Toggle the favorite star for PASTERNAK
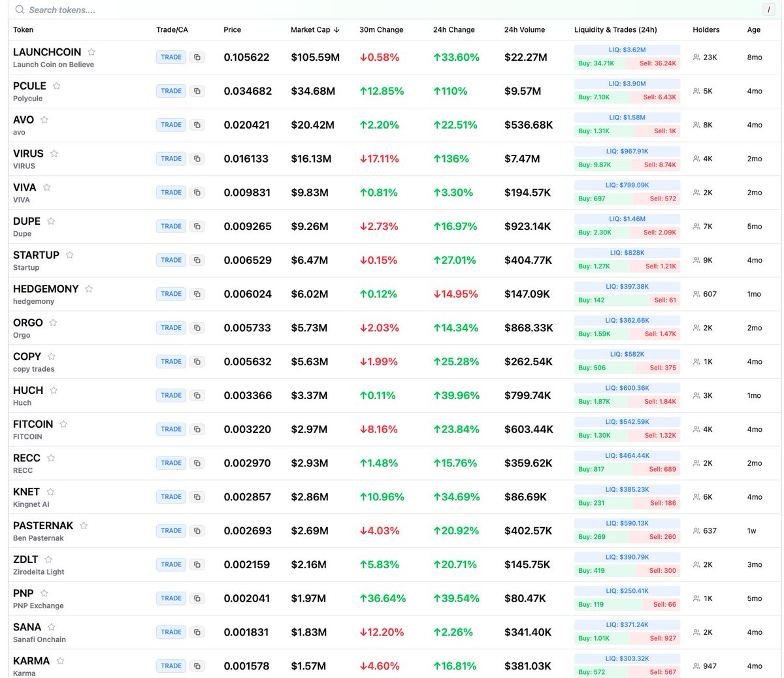The image size is (784, 678). point(84,526)
